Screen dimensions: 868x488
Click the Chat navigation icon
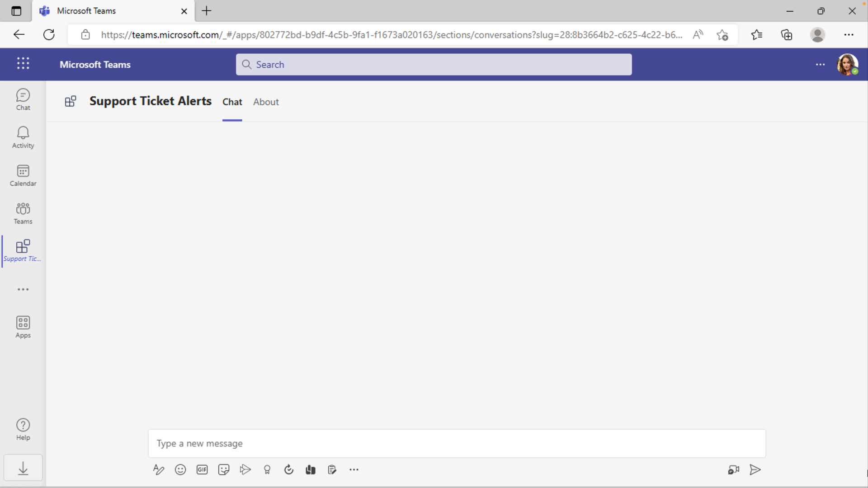click(23, 99)
